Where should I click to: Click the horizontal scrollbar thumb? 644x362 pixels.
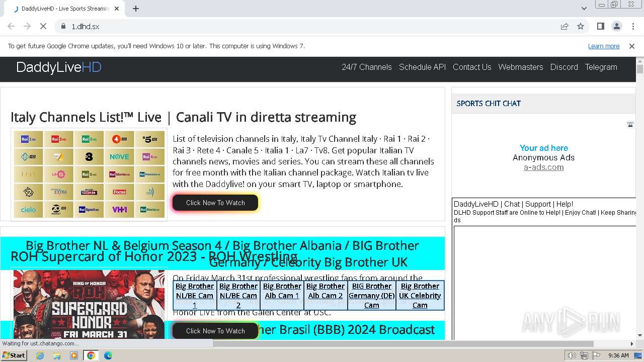coord(404,344)
